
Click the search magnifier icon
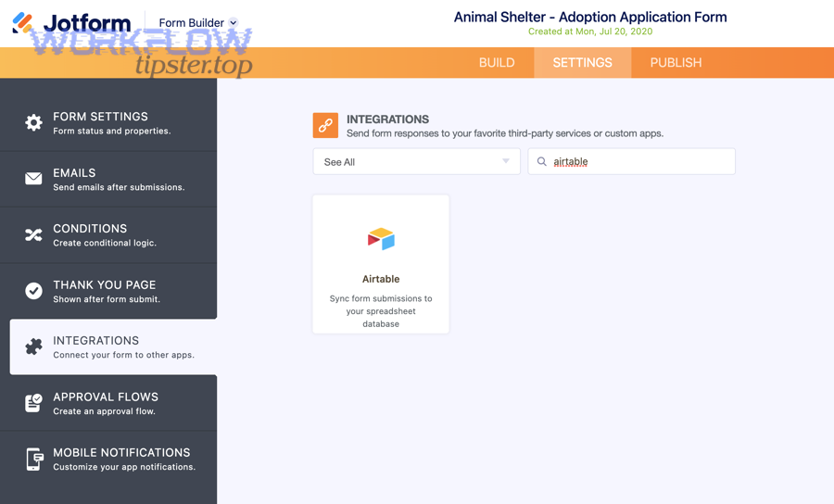pos(541,161)
